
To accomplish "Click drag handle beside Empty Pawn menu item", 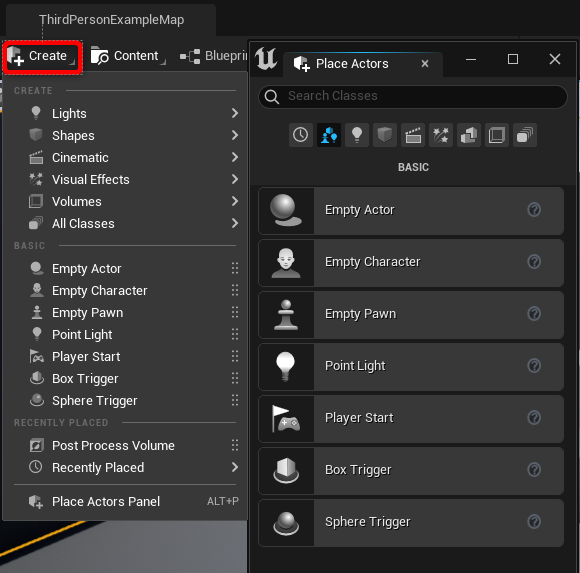I will tap(235, 312).
